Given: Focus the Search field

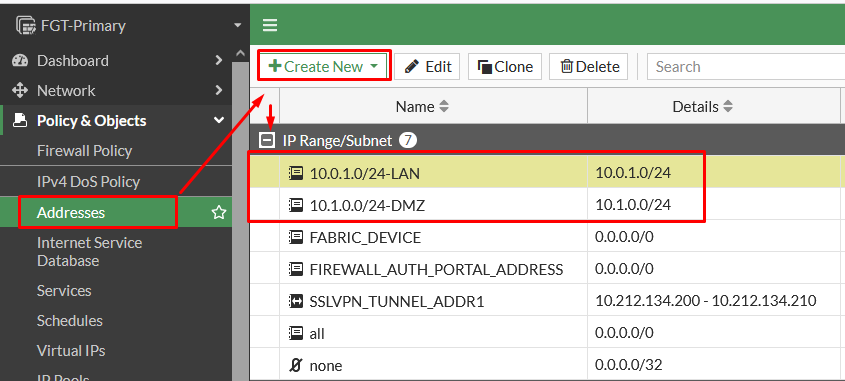Looking at the screenshot, I should [746, 67].
